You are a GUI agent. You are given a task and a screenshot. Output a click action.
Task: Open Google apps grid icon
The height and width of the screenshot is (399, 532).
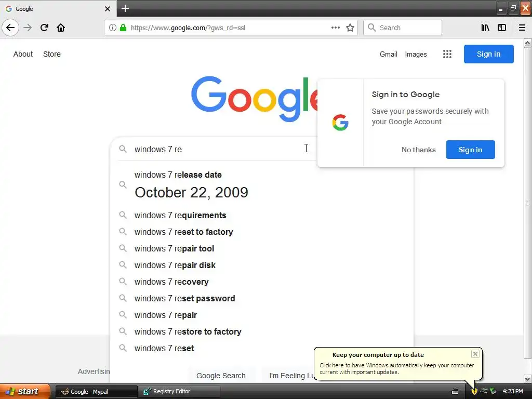[447, 54]
